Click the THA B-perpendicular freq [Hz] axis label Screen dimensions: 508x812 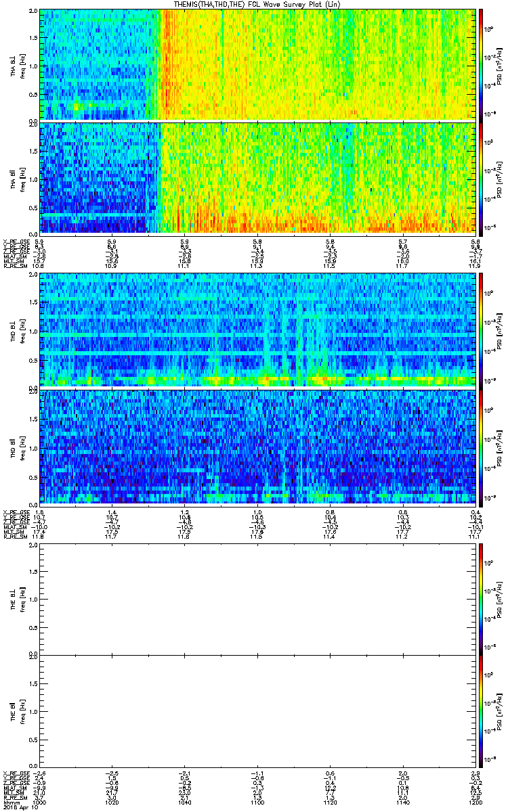[x=22, y=65]
